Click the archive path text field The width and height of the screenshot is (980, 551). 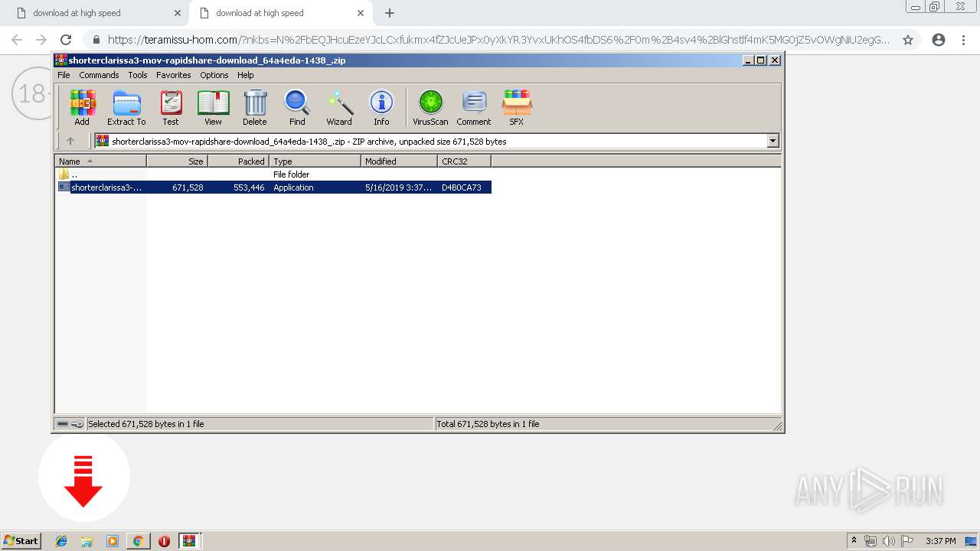click(x=430, y=141)
